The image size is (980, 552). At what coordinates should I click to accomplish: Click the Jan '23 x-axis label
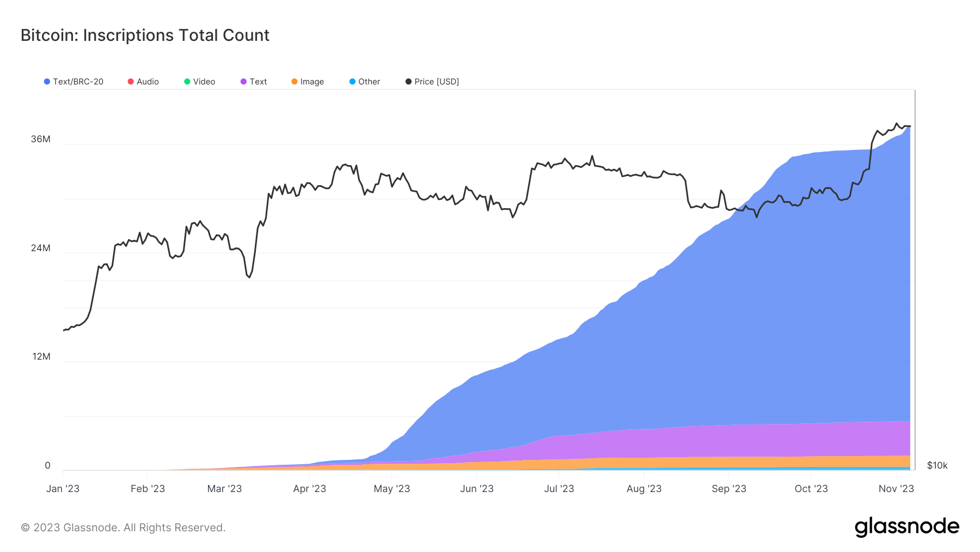tap(63, 489)
